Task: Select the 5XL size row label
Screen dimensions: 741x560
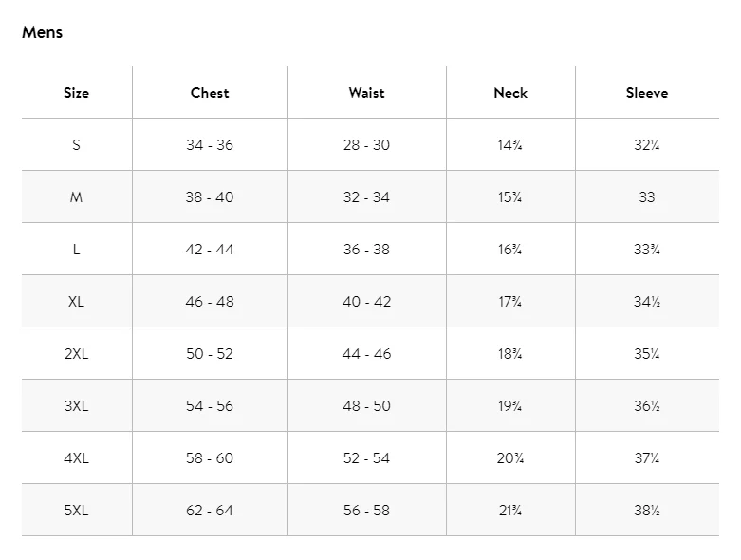Action: point(77,511)
